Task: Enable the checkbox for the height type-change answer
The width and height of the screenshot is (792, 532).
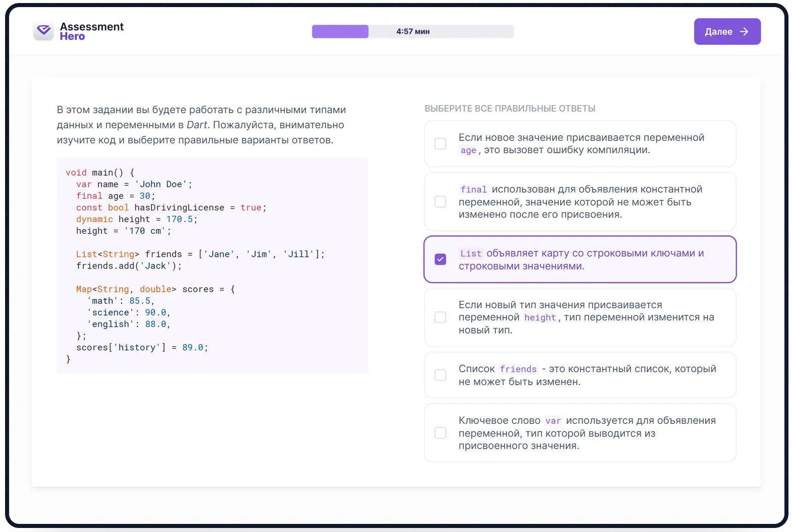Action: 440,317
